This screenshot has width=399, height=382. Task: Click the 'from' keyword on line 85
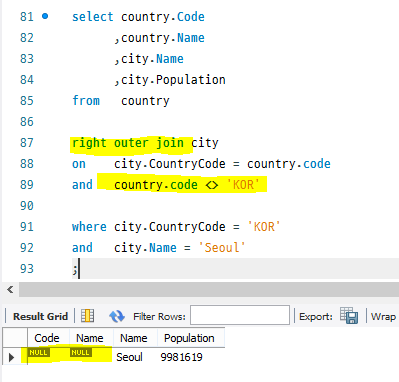pyautogui.click(x=86, y=101)
